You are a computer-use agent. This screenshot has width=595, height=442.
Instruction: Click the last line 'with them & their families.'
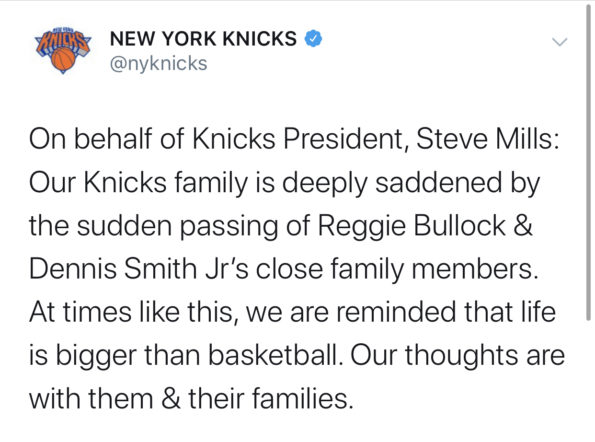click(191, 399)
